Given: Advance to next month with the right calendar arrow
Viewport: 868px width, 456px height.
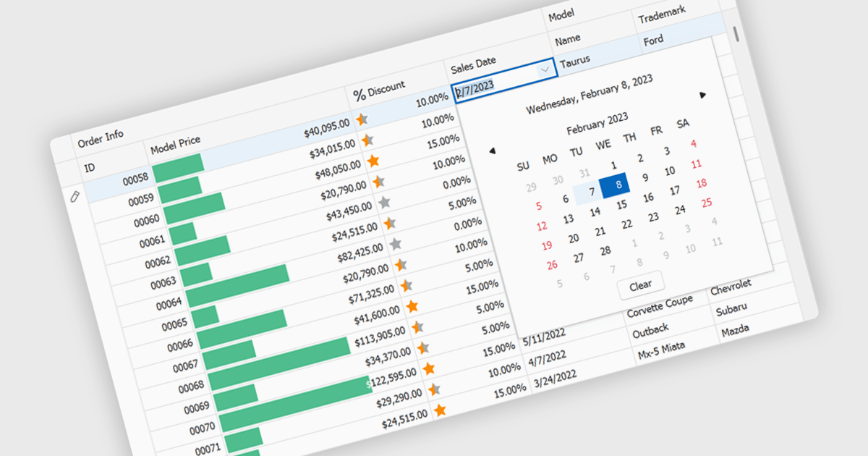Looking at the screenshot, I should [x=702, y=95].
